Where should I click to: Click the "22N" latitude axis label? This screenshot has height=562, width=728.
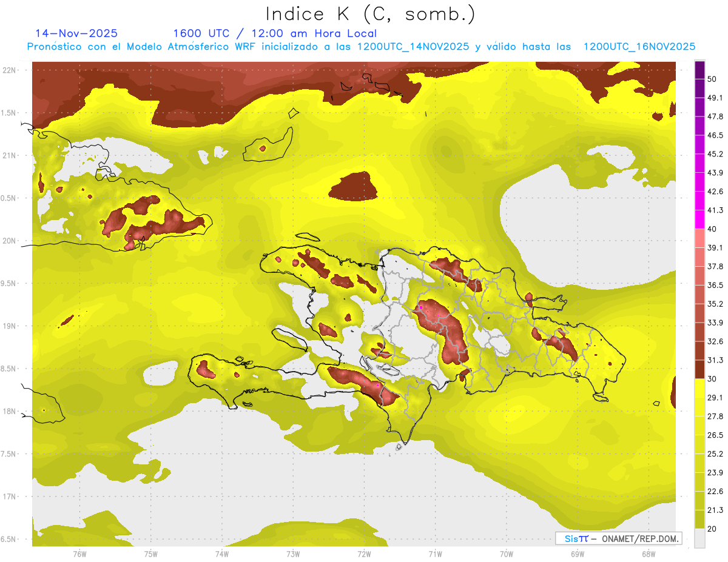pyautogui.click(x=10, y=70)
